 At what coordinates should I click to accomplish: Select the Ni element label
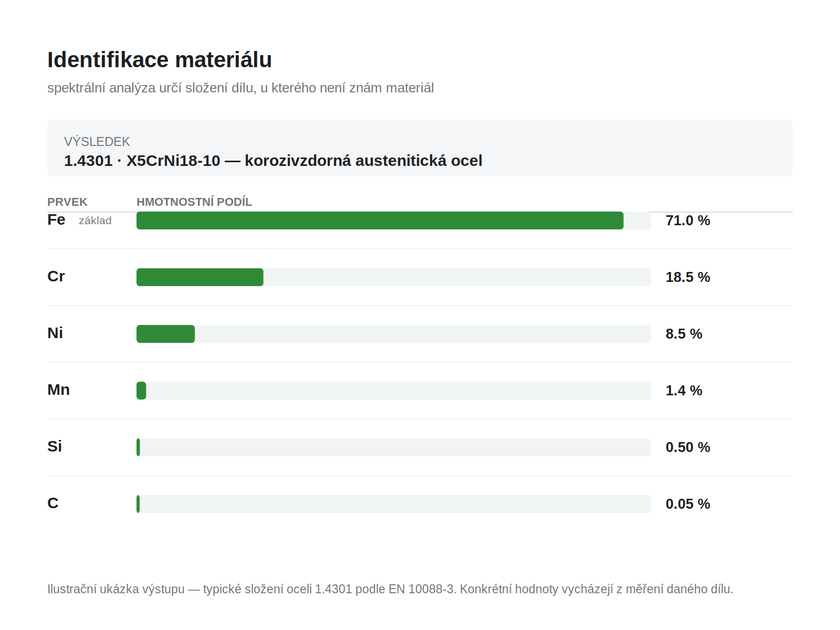click(55, 333)
